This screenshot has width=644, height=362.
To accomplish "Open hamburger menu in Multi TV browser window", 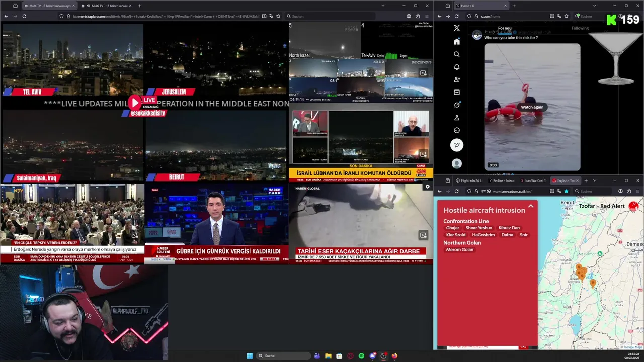I will (427, 16).
